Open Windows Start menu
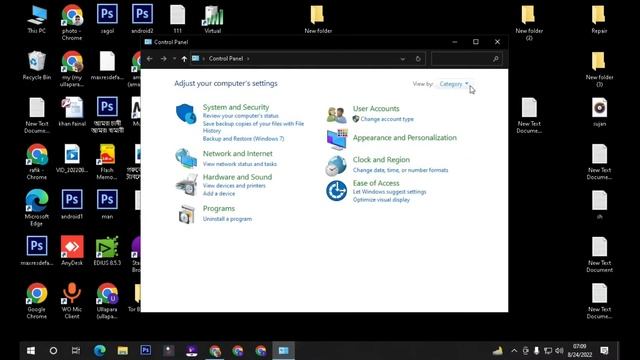Viewport: 640px width, 360px height. [31, 350]
